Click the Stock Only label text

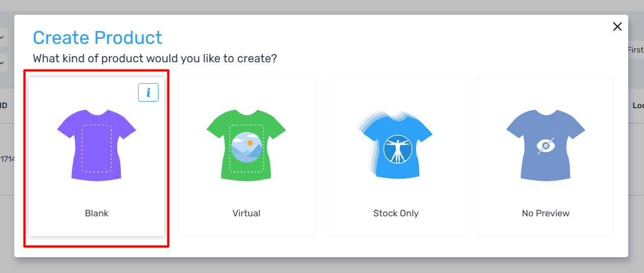coord(396,213)
